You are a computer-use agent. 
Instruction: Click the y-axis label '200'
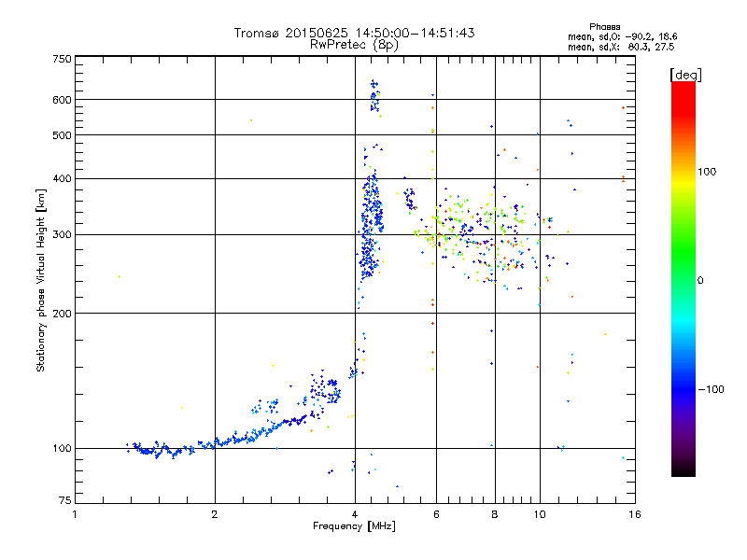62,314
